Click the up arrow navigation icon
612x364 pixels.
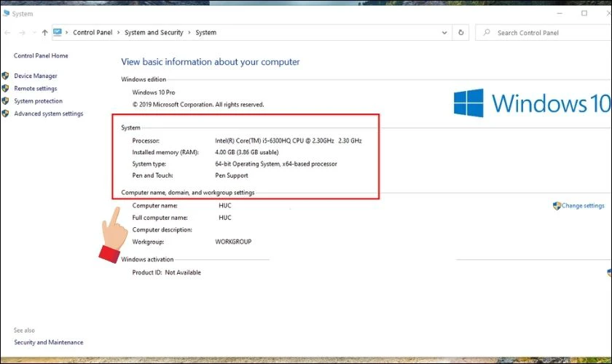coord(45,33)
